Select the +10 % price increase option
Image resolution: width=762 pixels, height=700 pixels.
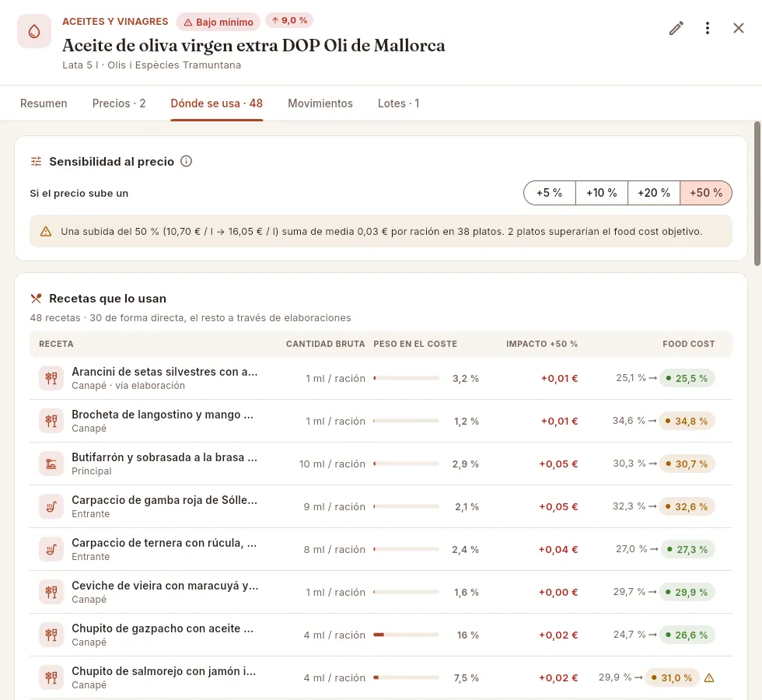pyautogui.click(x=602, y=193)
